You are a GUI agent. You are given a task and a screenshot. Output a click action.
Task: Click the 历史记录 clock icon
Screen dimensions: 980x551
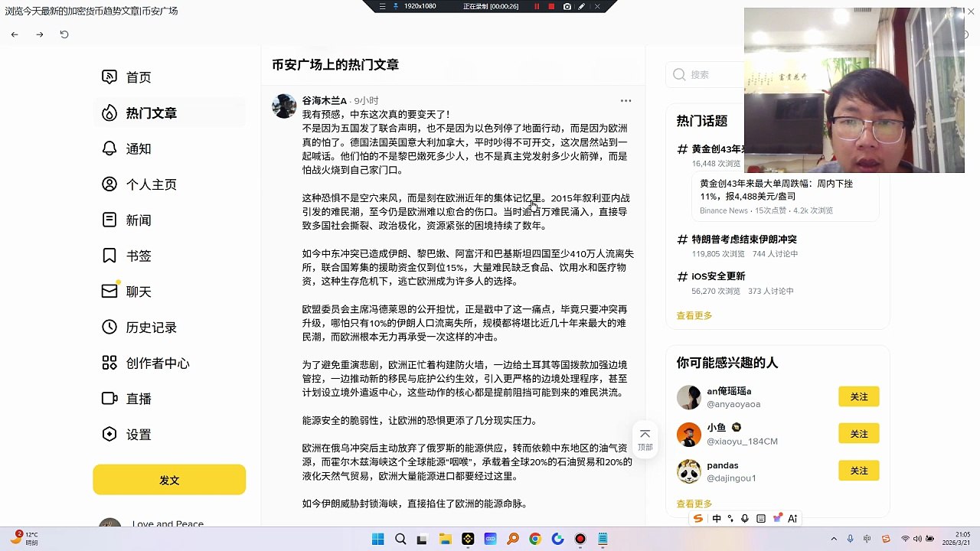tap(109, 327)
